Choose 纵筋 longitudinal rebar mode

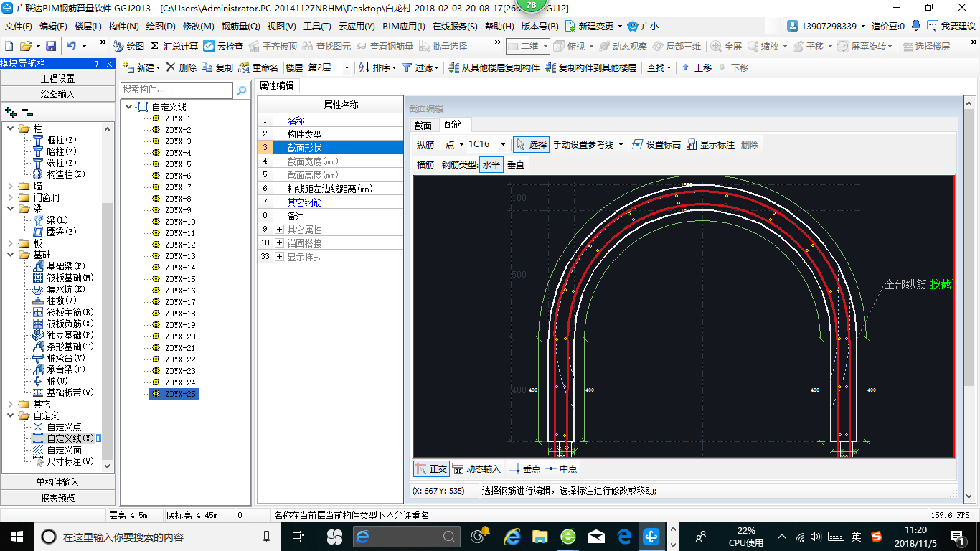tap(425, 144)
